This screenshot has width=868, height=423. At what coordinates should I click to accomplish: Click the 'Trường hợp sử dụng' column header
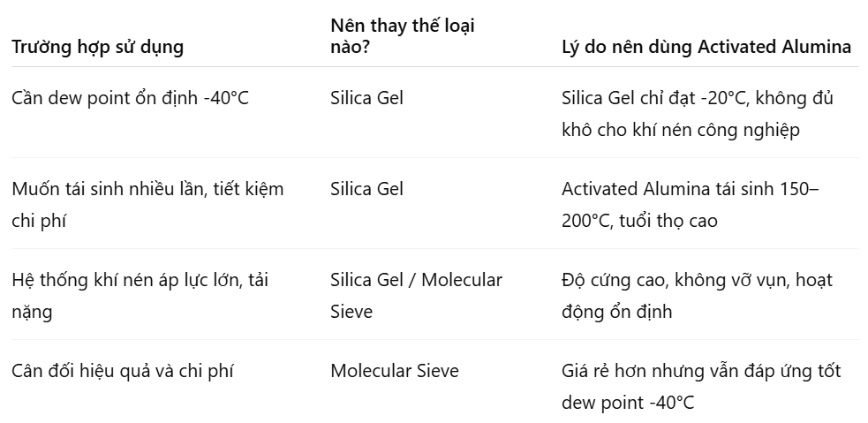[x=97, y=47]
